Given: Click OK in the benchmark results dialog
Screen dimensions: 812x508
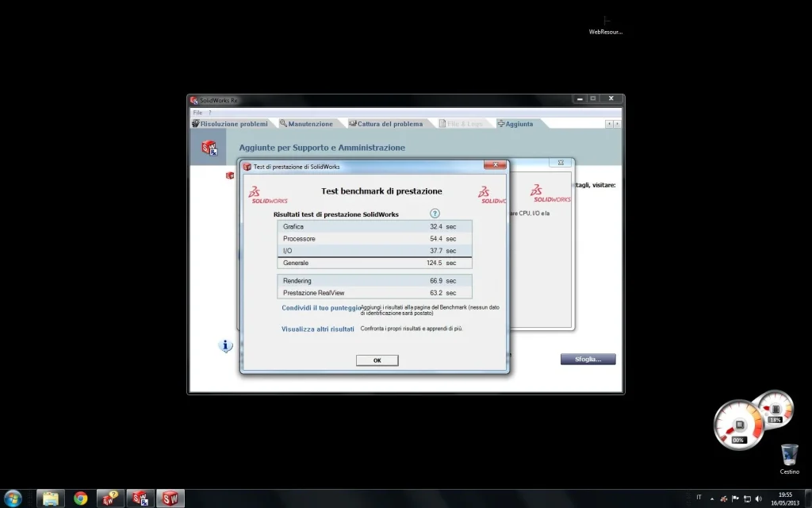Looking at the screenshot, I should pyautogui.click(x=377, y=360).
